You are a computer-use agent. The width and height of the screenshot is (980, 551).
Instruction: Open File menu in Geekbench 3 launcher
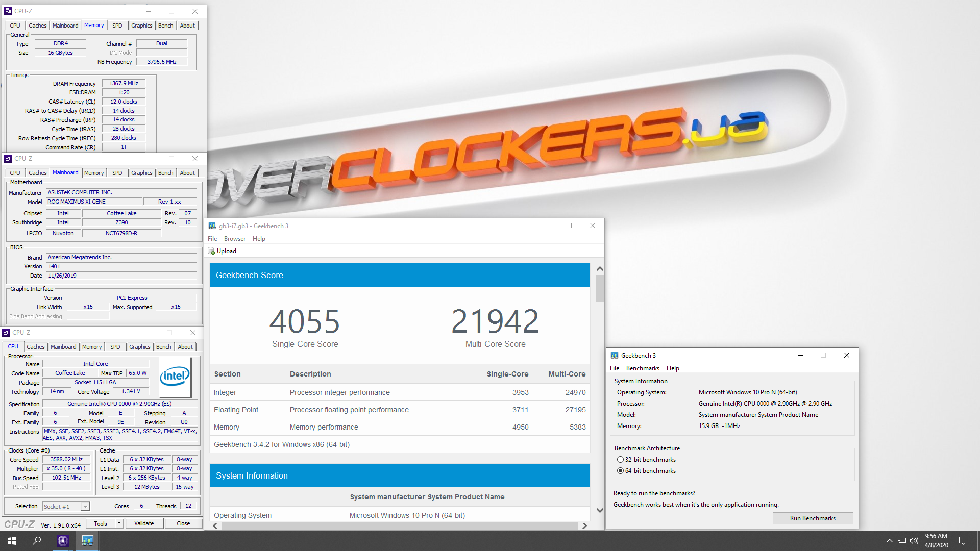(x=615, y=368)
